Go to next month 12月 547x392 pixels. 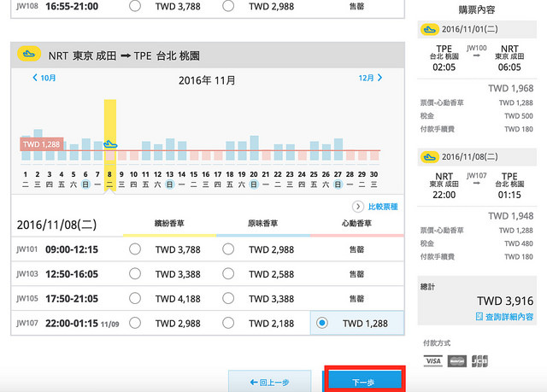(367, 78)
